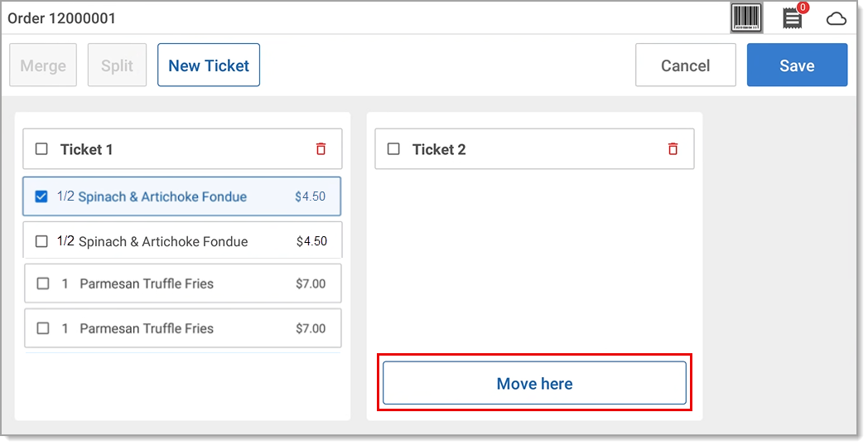
Task: Click the barcode scanner icon
Action: tap(746, 17)
